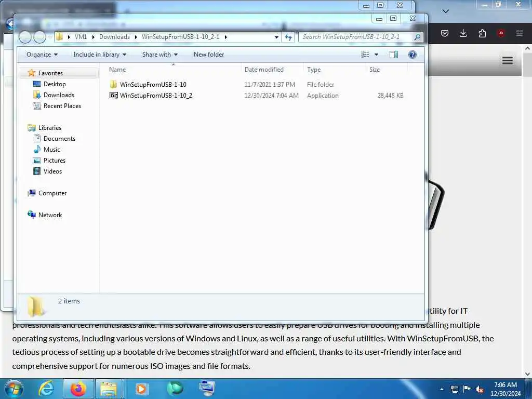This screenshot has height=399, width=532.
Task: Sort by Name column header
Action: pyautogui.click(x=173, y=70)
